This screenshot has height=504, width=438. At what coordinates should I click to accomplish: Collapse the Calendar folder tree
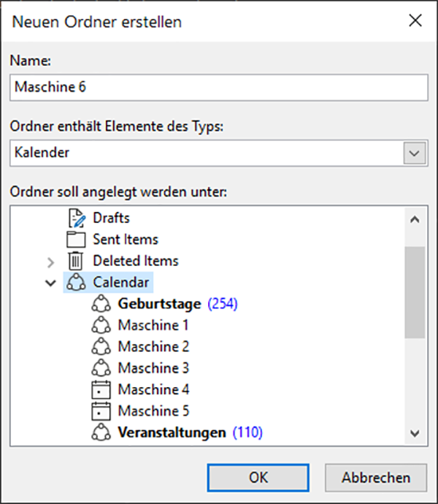coord(50,283)
